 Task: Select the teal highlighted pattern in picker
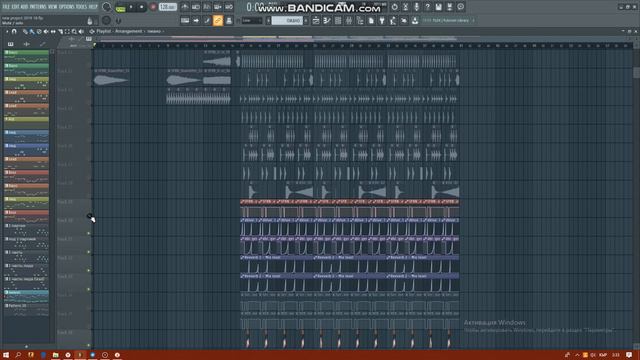point(27,296)
